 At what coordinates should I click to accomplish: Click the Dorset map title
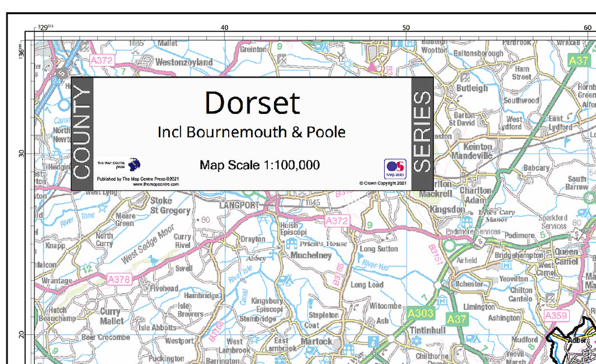pyautogui.click(x=251, y=103)
